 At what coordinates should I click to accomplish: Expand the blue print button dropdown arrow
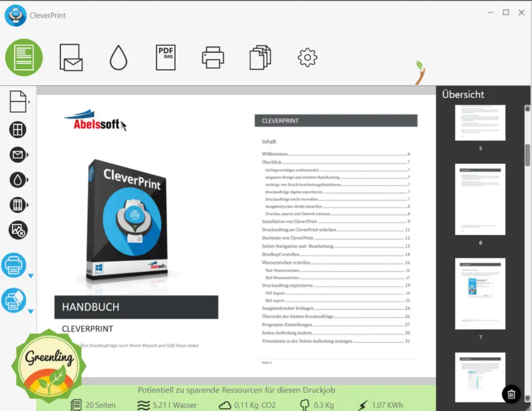click(x=31, y=276)
